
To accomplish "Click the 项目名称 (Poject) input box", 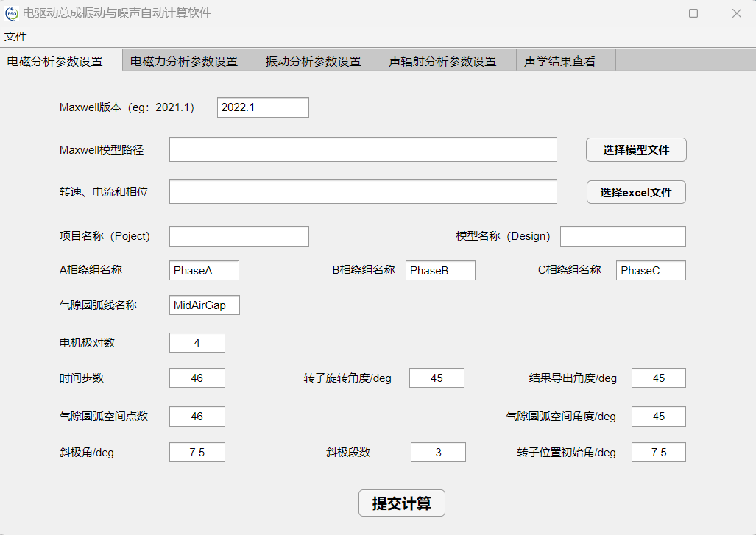I will tap(239, 236).
